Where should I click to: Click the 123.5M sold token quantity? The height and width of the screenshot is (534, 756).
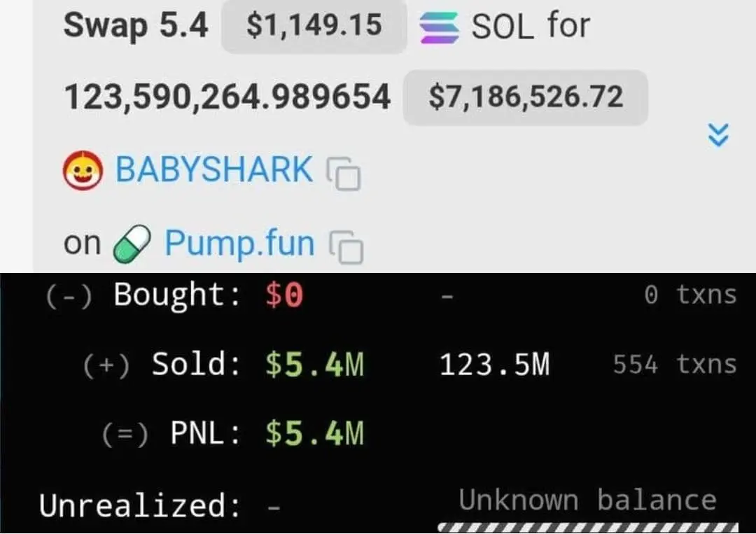click(495, 365)
